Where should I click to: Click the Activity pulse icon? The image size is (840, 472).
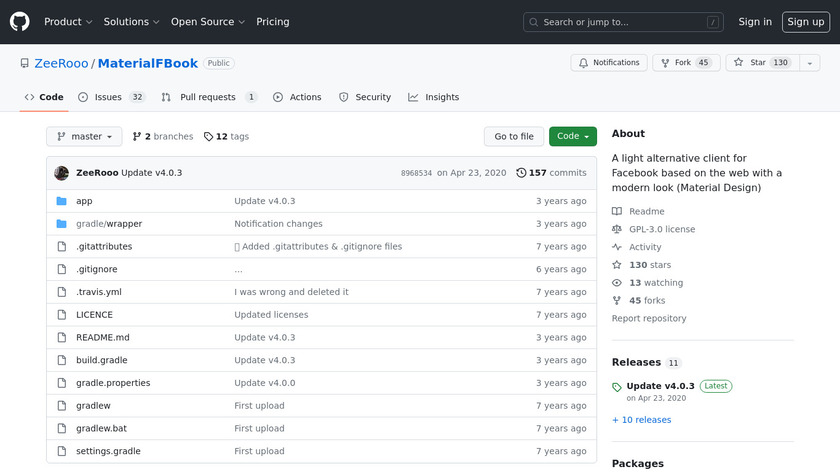[x=617, y=247]
